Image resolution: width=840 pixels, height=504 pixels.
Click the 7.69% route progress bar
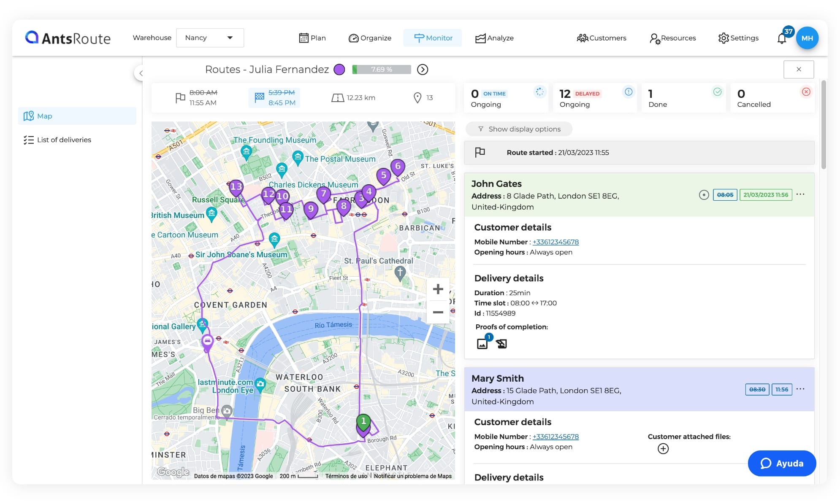pos(381,69)
